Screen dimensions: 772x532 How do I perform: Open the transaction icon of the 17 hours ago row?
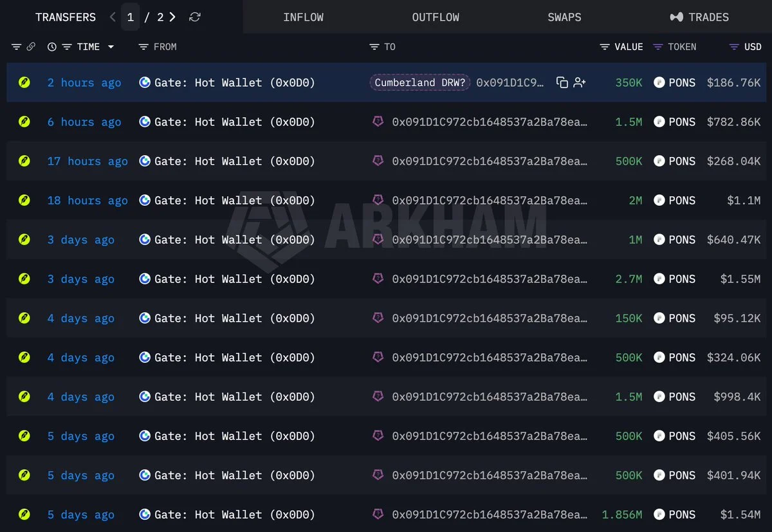coord(24,161)
